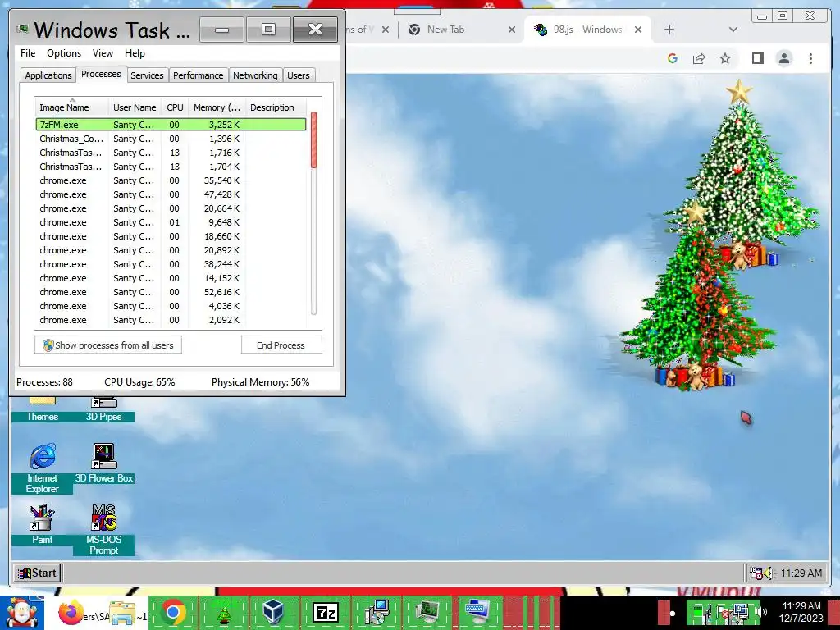840x630 pixels.
Task: Open Firefox from the host taskbar
Action: click(x=71, y=612)
